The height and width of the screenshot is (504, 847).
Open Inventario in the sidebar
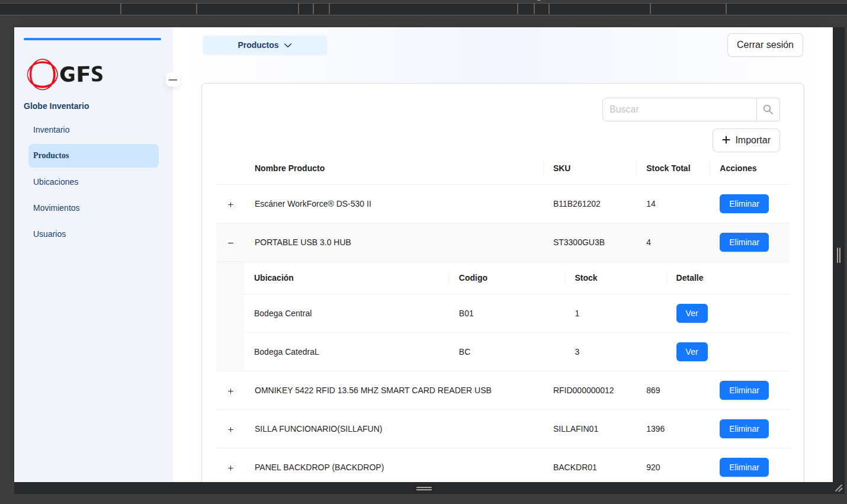pos(52,130)
